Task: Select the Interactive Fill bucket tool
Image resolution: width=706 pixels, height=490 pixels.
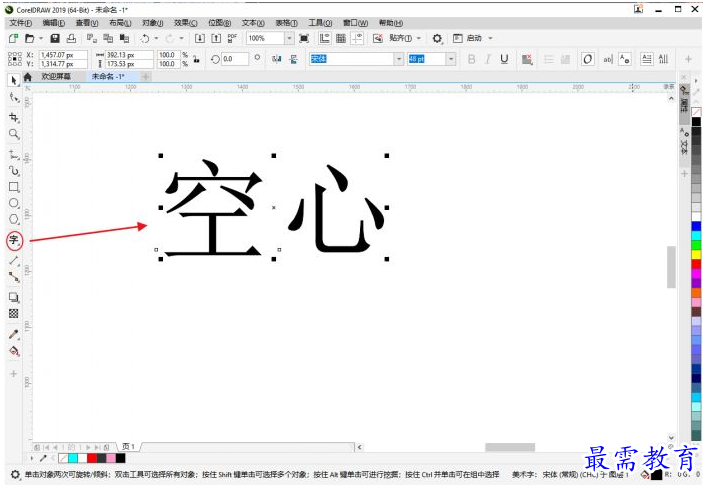Action: pyautogui.click(x=14, y=351)
